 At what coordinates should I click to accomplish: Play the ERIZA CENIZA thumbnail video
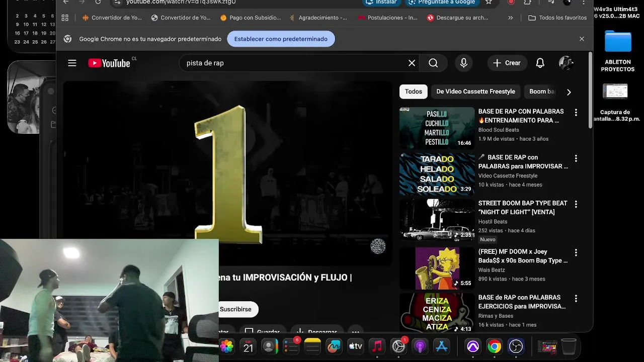(437, 312)
